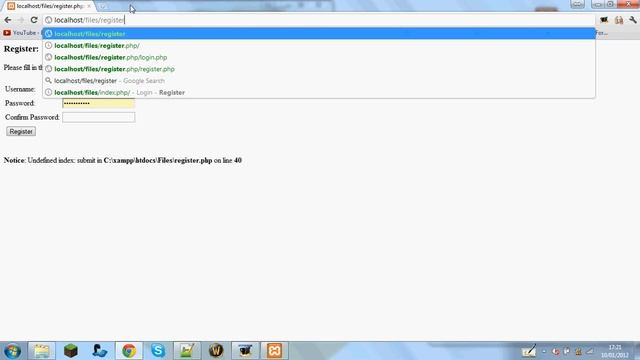This screenshot has height=360, width=640.
Task: Open a new tab
Action: pyautogui.click(x=103, y=6)
